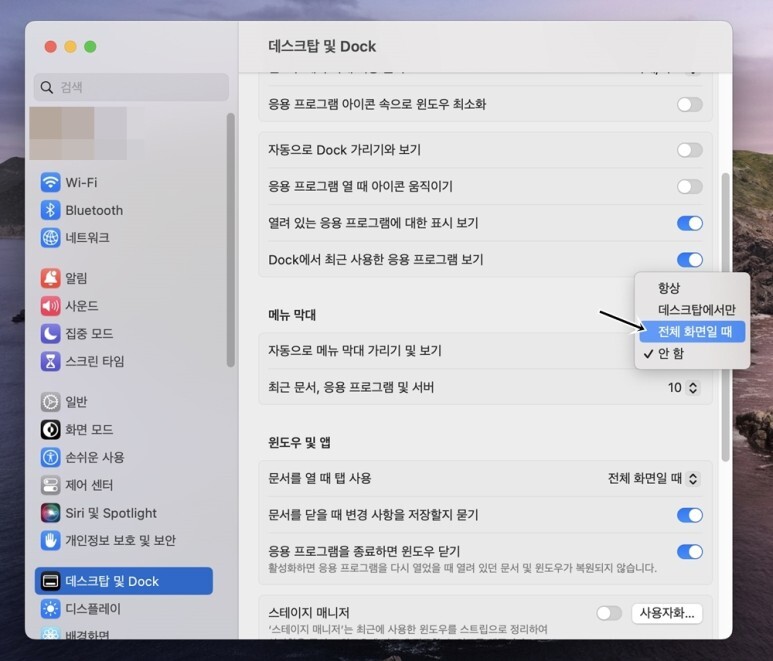Pick the checked 안 함 option

[x=692, y=353]
